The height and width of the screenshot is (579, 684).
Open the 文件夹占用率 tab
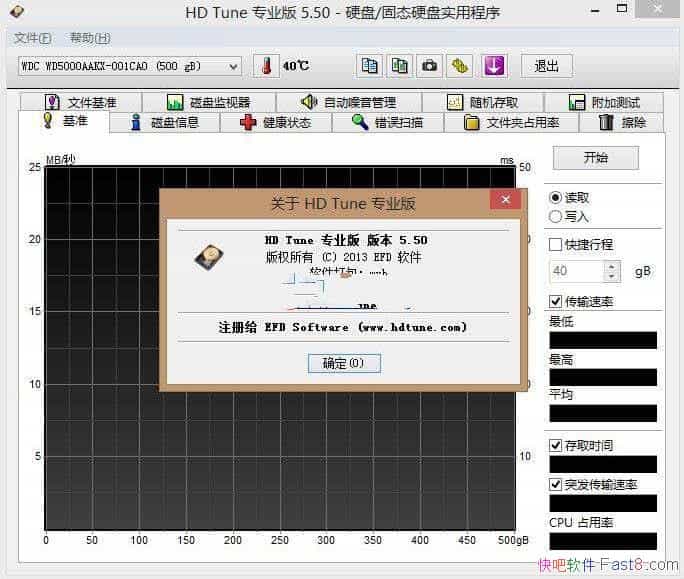[511, 123]
